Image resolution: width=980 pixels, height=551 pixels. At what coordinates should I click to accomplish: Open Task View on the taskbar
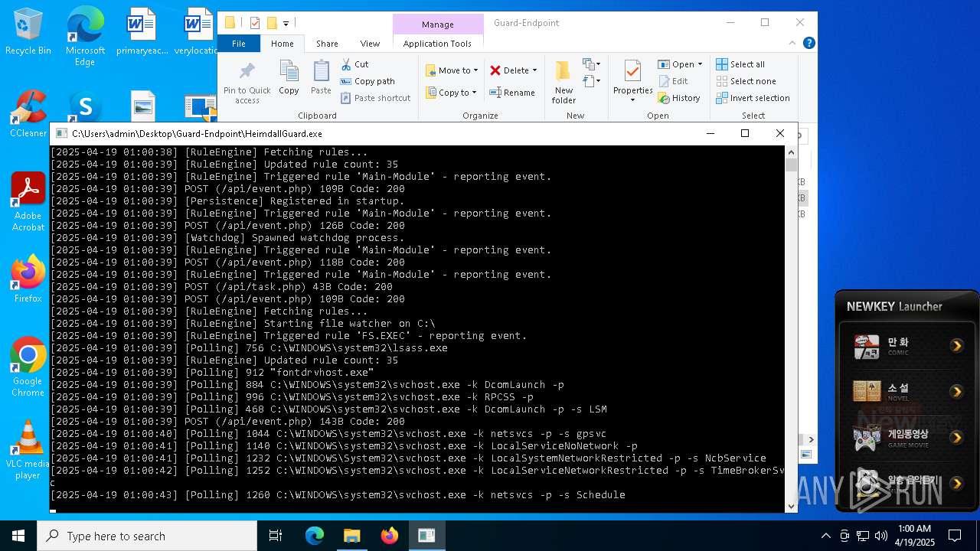276,536
